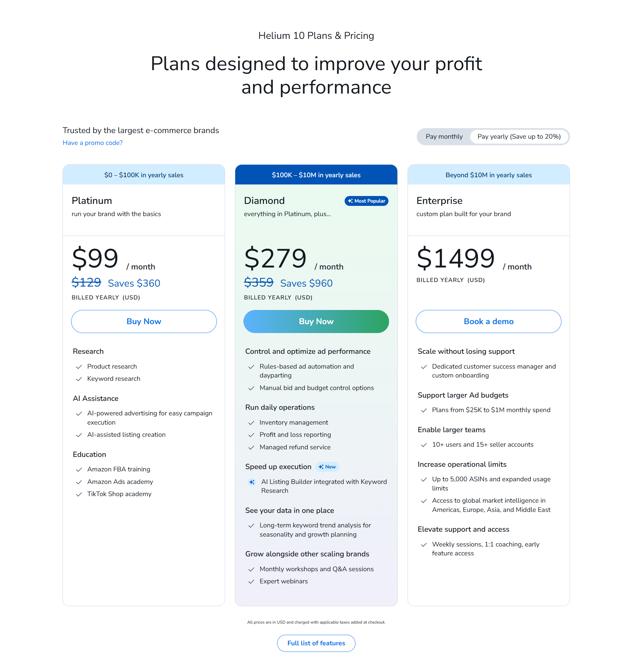Click the checkmark beside Plans from $25K

pyautogui.click(x=424, y=410)
